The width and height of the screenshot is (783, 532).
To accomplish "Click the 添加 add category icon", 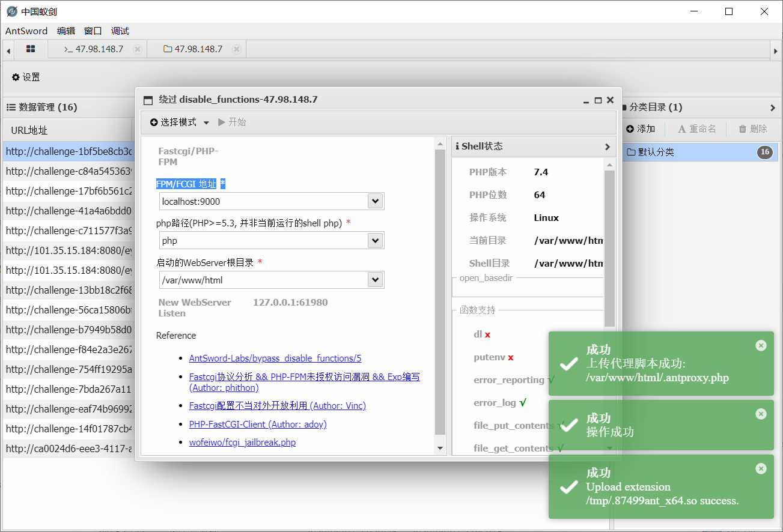I will click(630, 128).
